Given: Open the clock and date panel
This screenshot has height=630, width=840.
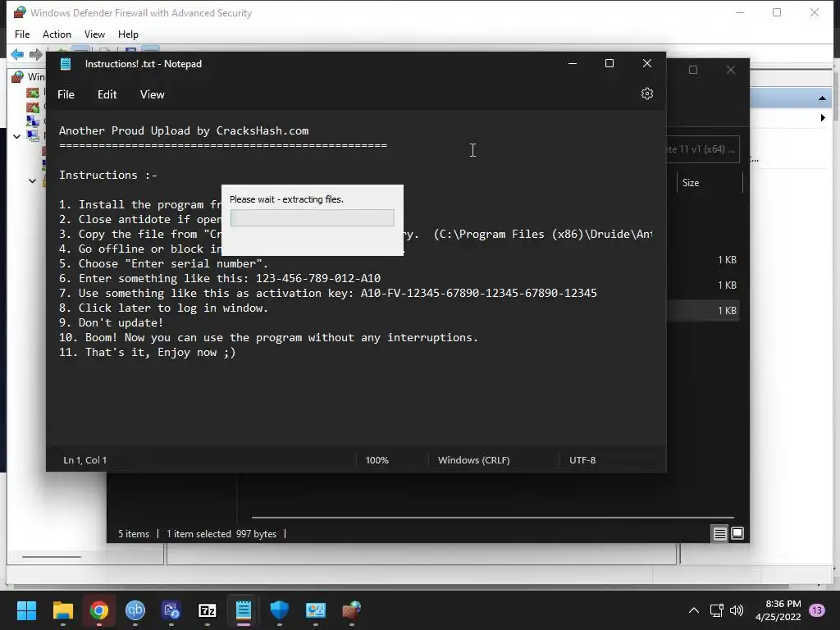Looking at the screenshot, I should tap(778, 610).
